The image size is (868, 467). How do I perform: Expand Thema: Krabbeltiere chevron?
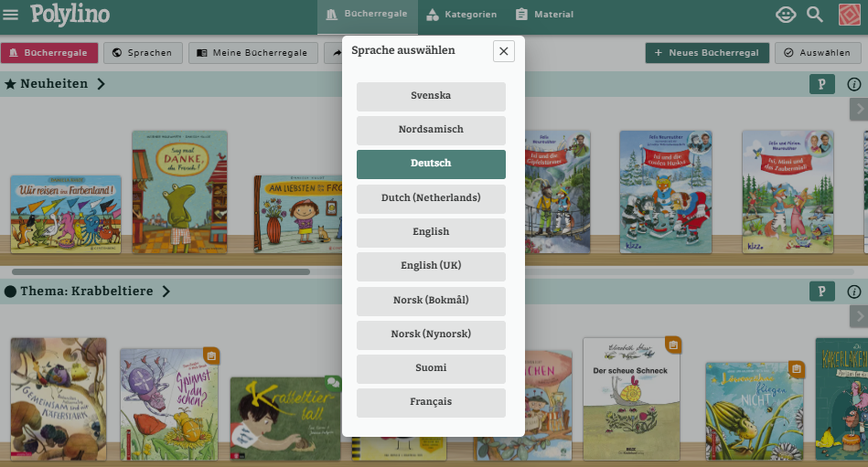click(x=166, y=292)
